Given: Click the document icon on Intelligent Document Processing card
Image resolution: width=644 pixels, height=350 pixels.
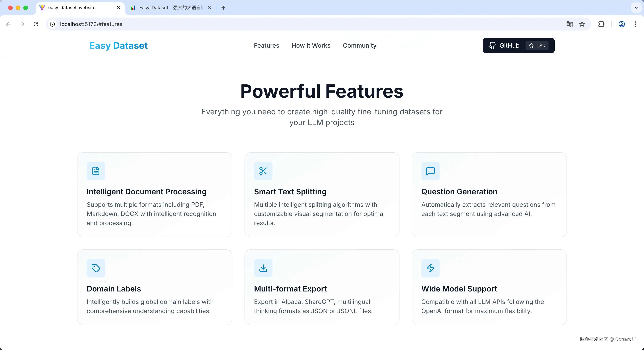Looking at the screenshot, I should [96, 171].
